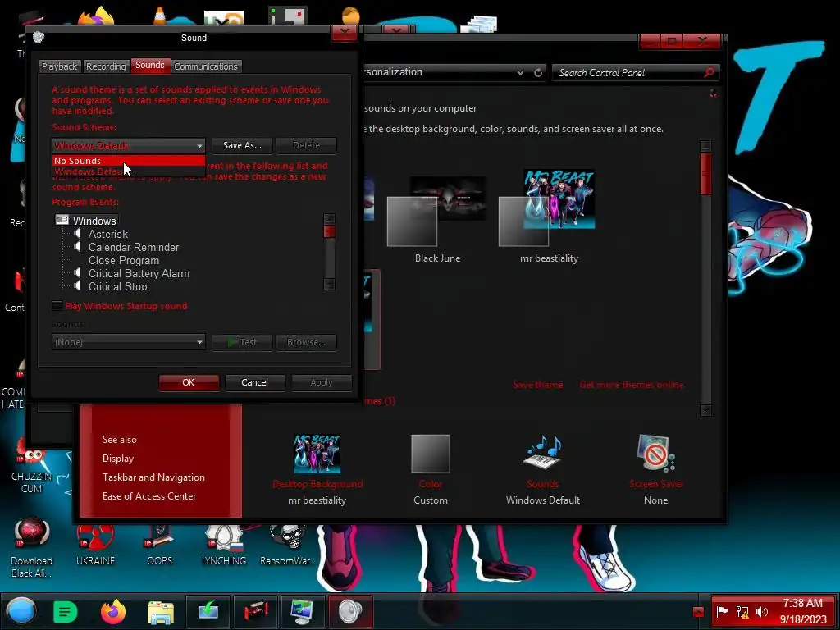
Task: Open the green chat app on taskbar
Action: tap(66, 612)
